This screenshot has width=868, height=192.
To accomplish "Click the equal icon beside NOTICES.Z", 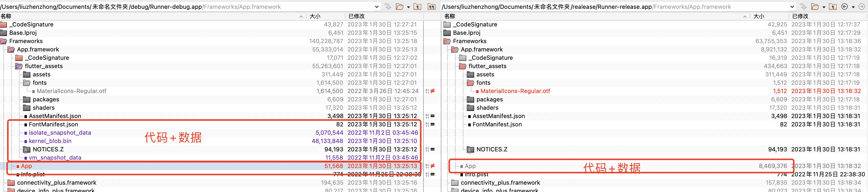I will [432, 149].
